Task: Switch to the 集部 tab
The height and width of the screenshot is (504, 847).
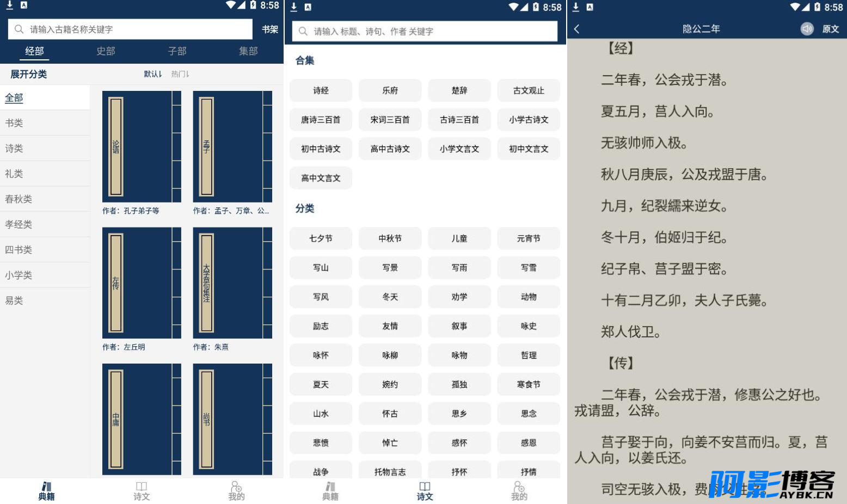Action: (248, 51)
